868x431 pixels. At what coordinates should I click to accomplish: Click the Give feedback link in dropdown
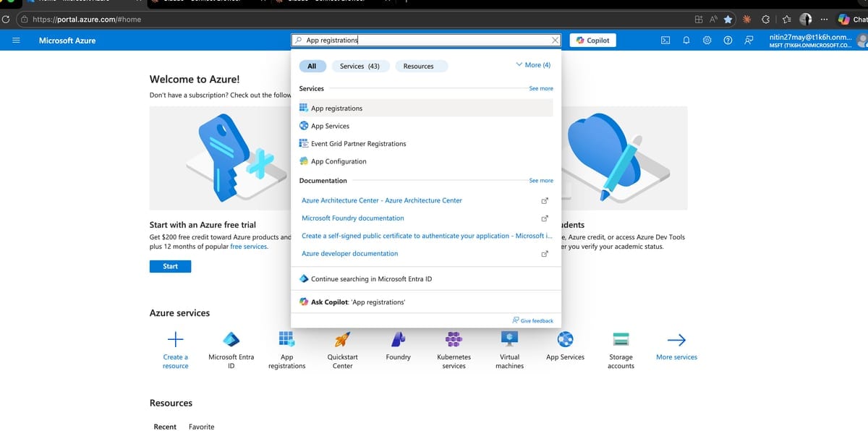(532, 320)
